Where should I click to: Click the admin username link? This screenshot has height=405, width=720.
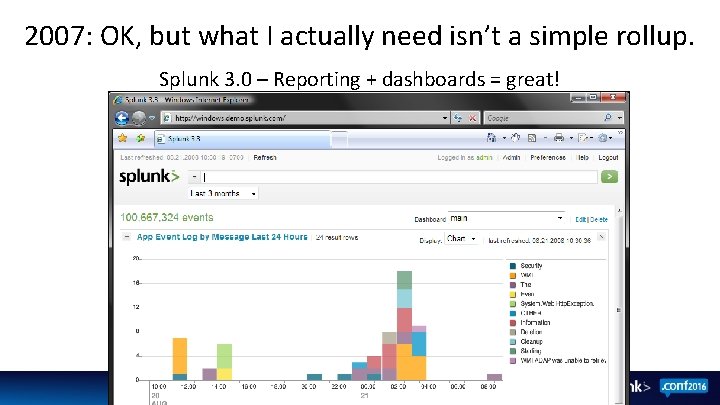484,158
